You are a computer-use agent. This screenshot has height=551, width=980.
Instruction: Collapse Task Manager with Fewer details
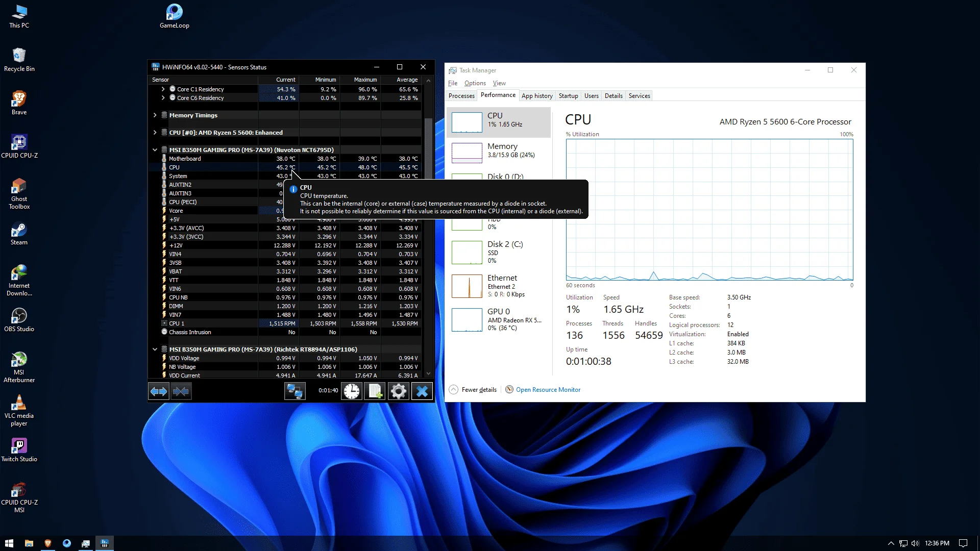(473, 390)
